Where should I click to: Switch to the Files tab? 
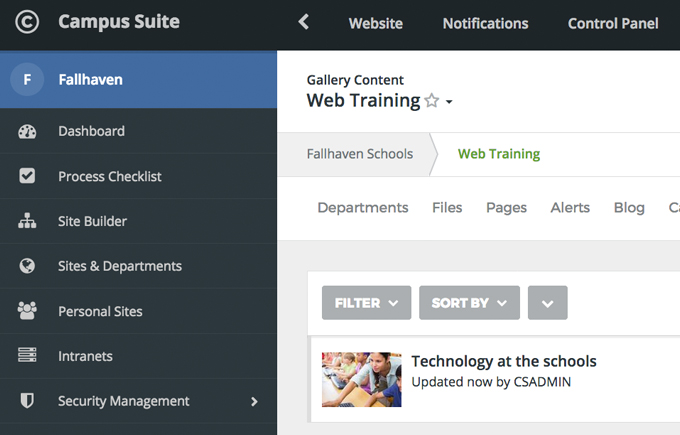(x=447, y=208)
